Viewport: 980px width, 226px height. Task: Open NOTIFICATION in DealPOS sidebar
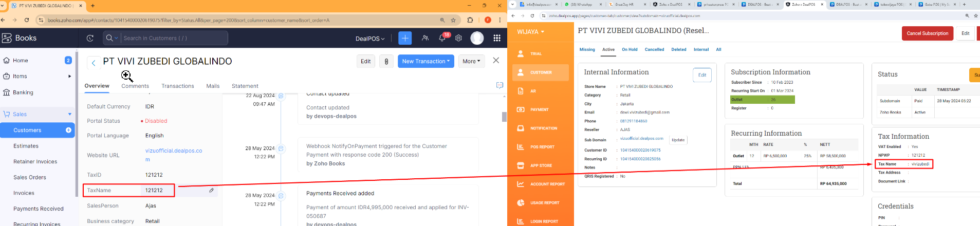[x=544, y=128]
